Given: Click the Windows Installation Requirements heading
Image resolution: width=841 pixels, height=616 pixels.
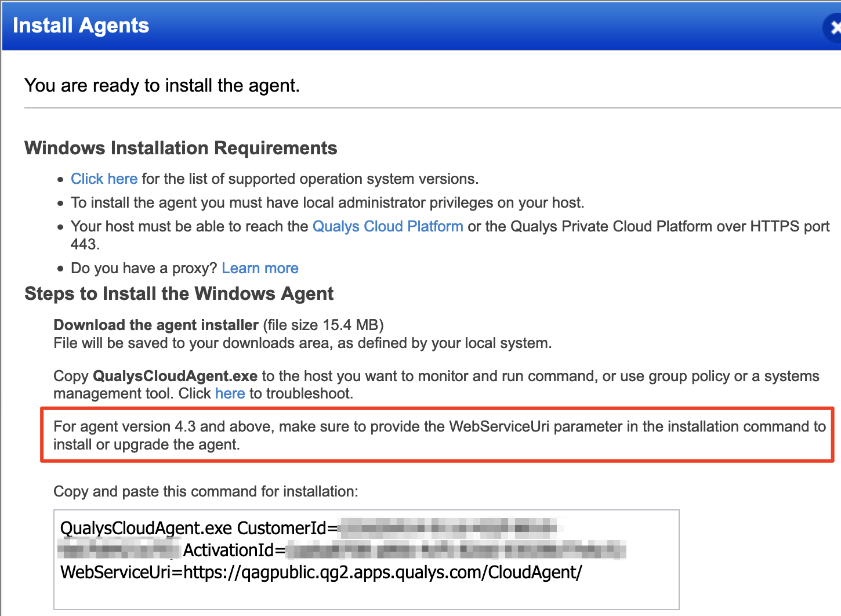Looking at the screenshot, I should click(x=180, y=148).
